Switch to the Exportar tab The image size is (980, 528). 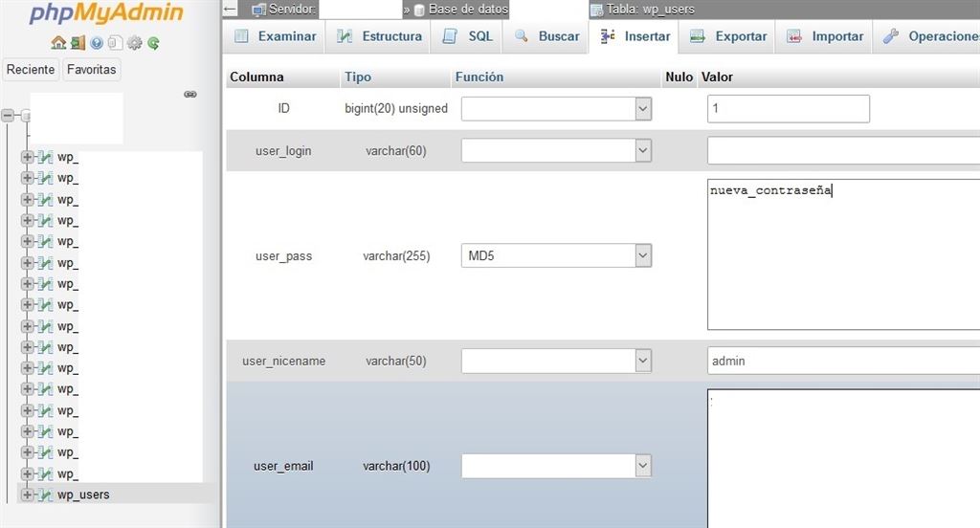tap(728, 36)
